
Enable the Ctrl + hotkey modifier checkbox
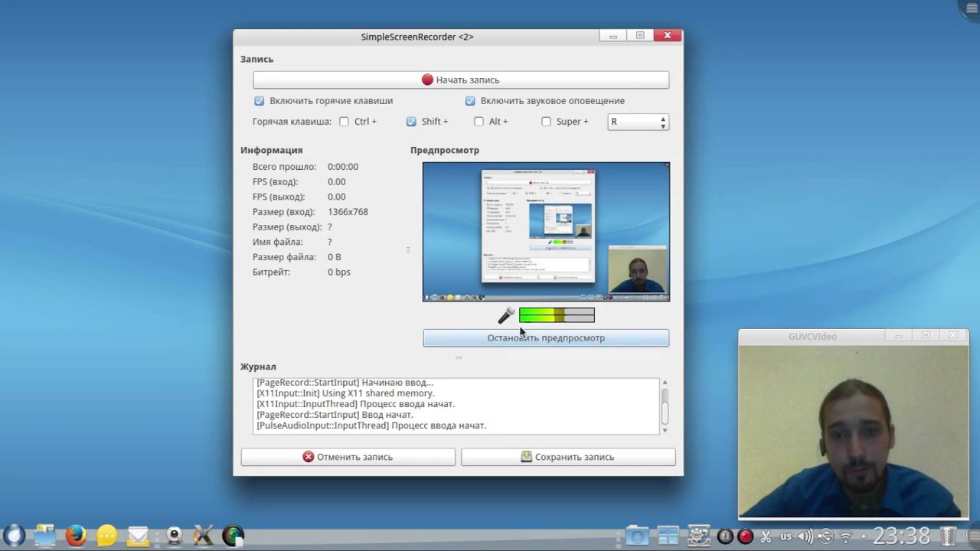click(x=344, y=121)
